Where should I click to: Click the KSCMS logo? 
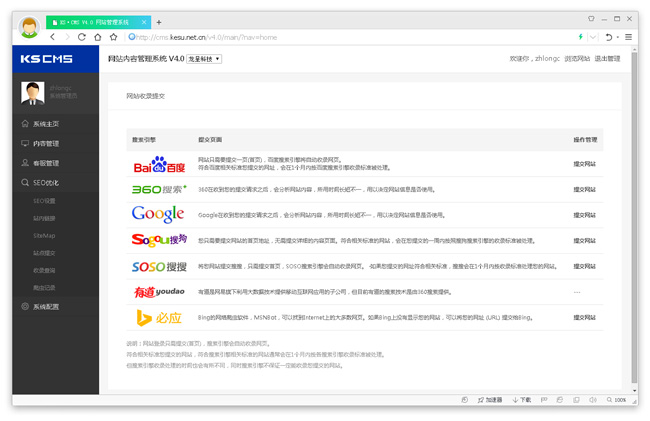coord(46,59)
